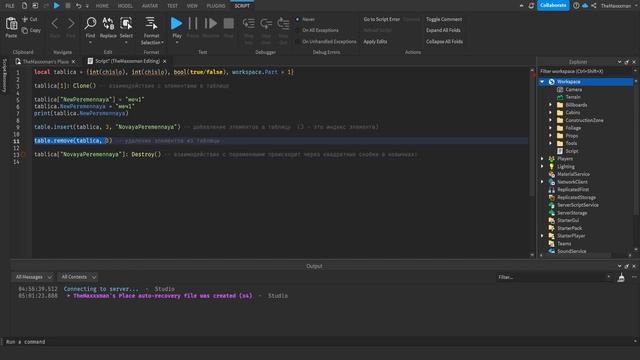Click Expand All Folds
This screenshot has height=360, width=640.
point(443,30)
